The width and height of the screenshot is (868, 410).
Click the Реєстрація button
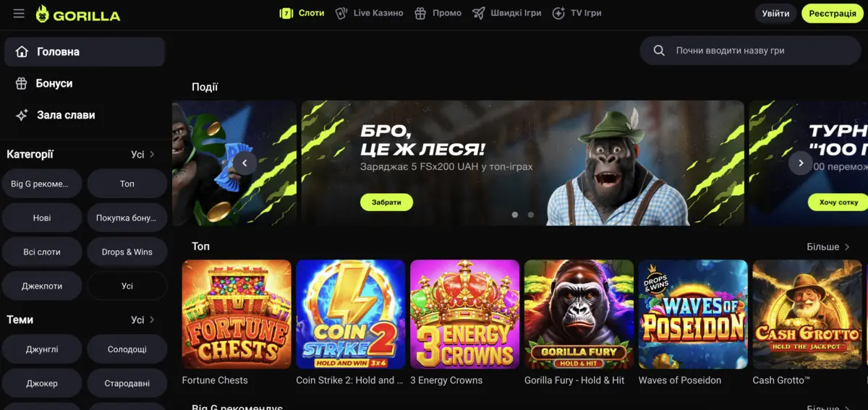(x=833, y=14)
